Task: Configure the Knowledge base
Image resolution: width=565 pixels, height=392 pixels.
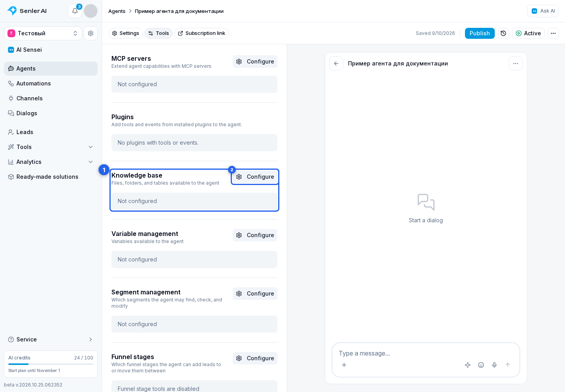Action: (255, 177)
